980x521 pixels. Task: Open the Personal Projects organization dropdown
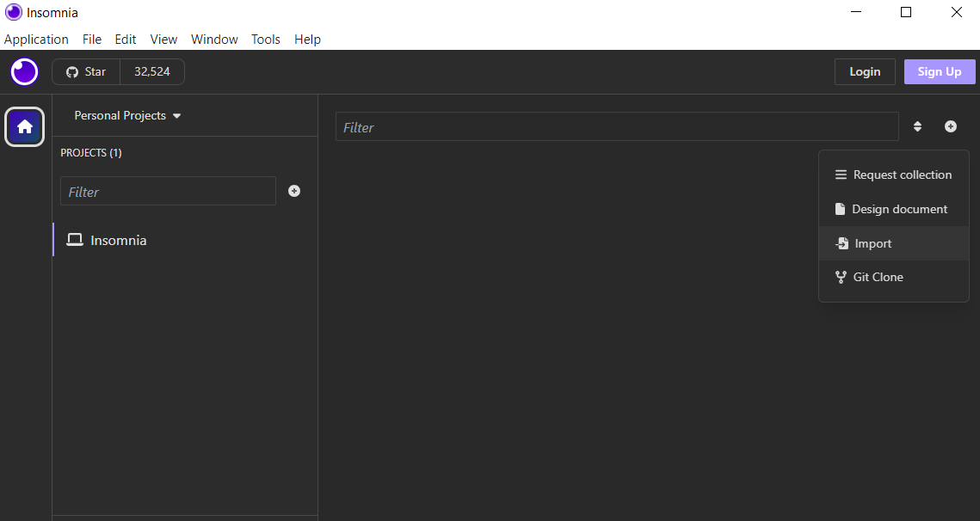pyautogui.click(x=127, y=115)
